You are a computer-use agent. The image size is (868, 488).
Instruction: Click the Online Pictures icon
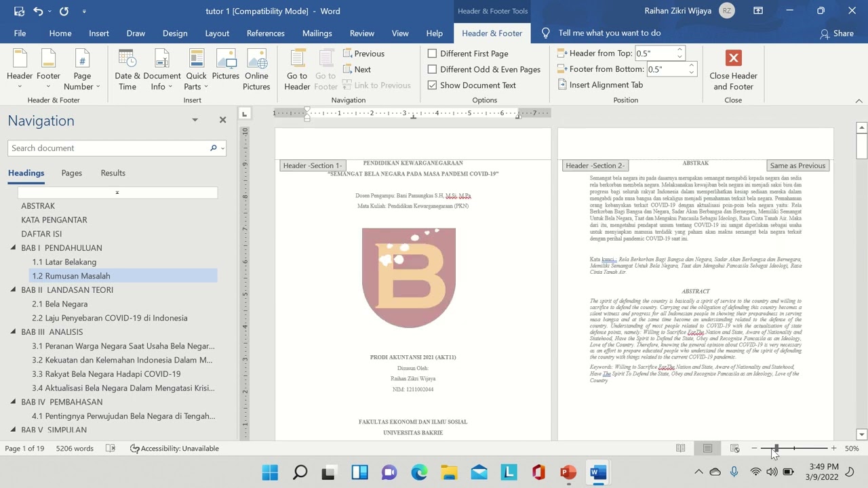click(x=256, y=61)
